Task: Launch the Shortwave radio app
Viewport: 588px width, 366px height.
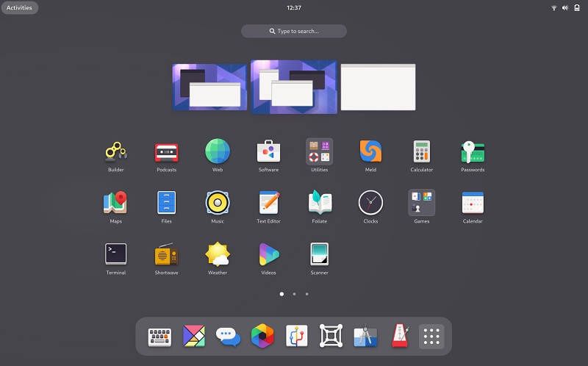Action: pyautogui.click(x=167, y=254)
